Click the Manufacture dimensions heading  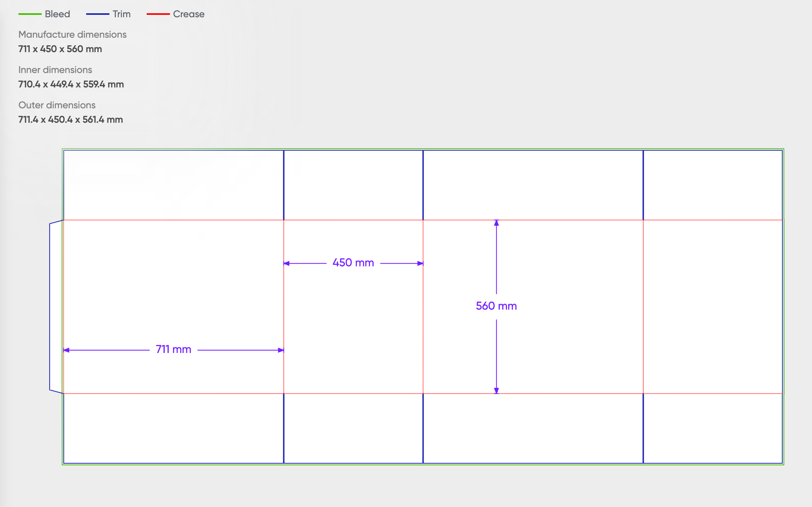pos(73,34)
